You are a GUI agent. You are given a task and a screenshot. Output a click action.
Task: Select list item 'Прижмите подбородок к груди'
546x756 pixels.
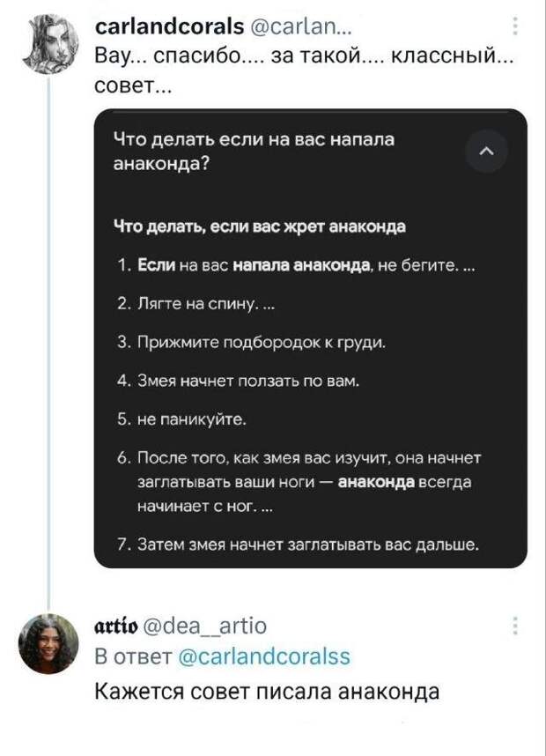[x=252, y=343]
